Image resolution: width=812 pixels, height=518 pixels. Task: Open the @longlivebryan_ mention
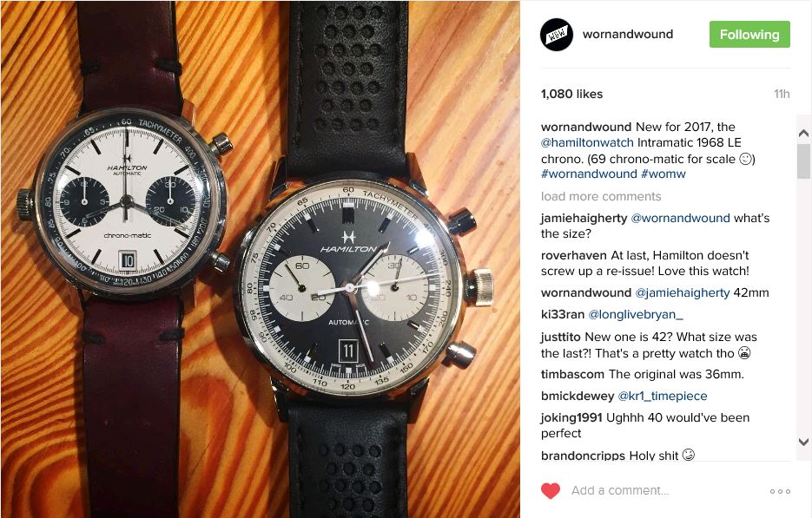[636, 315]
